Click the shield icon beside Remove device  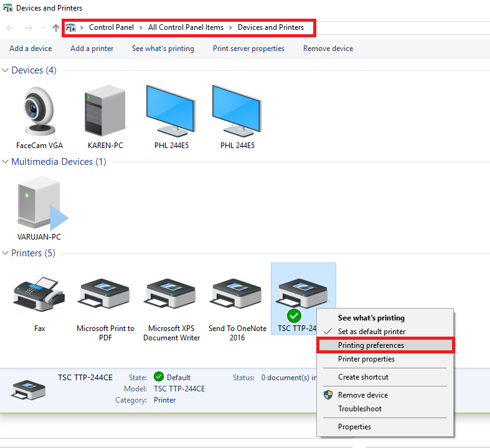point(328,395)
